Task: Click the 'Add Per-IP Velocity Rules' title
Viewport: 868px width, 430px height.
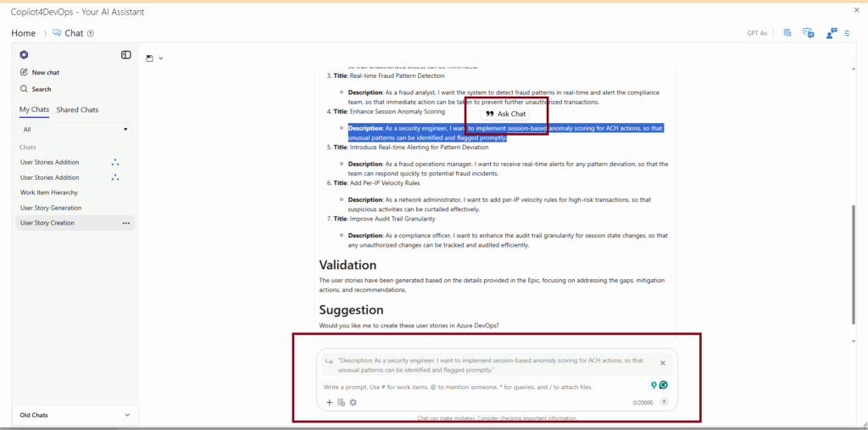Action: (385, 183)
